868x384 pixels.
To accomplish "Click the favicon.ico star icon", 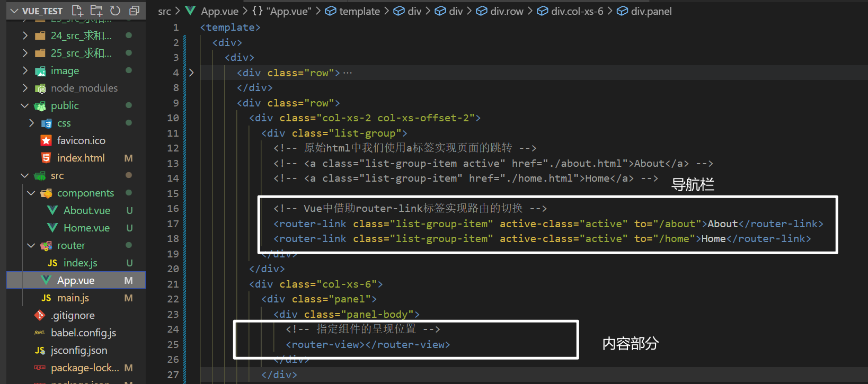I will click(46, 140).
